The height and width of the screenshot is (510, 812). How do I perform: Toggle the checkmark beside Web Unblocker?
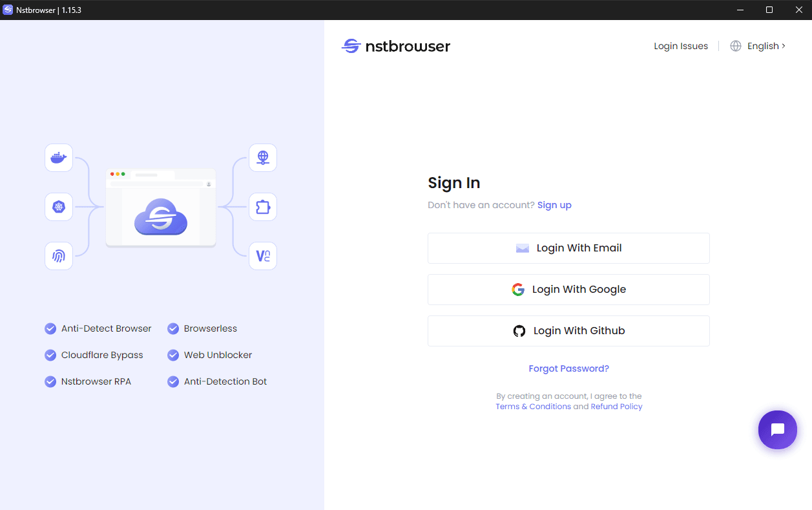173,355
